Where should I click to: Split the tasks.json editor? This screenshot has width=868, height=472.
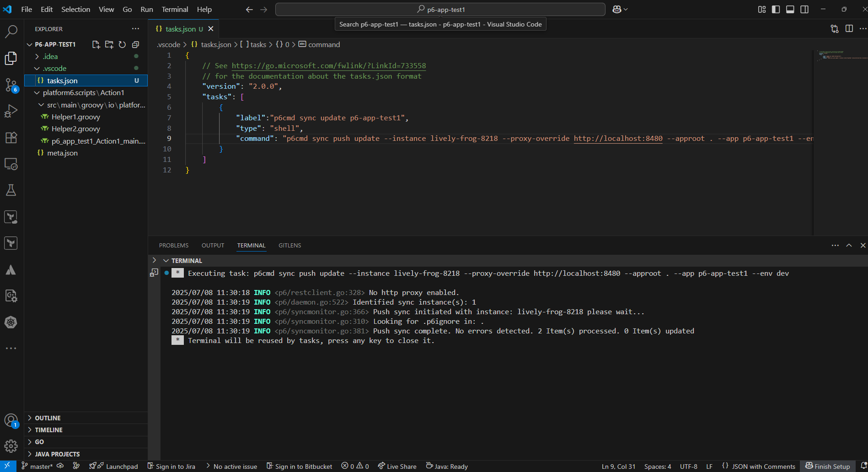pyautogui.click(x=850, y=28)
